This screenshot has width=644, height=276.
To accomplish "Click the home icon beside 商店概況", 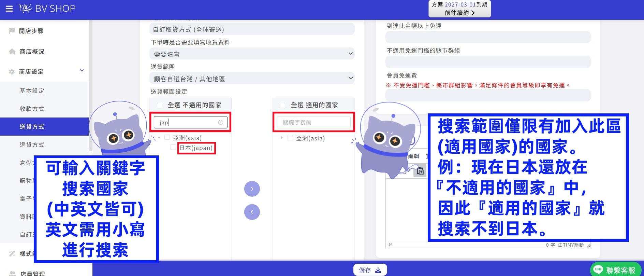I will pos(12,52).
